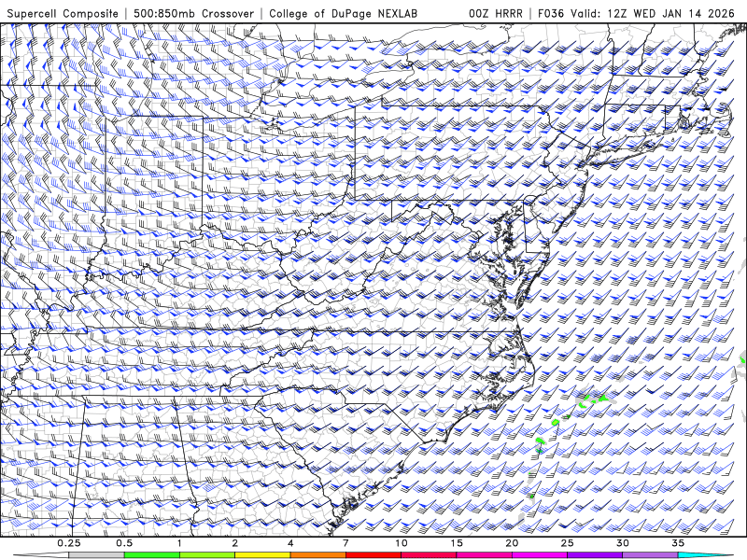Click the '0.5' legend value

[124, 543]
